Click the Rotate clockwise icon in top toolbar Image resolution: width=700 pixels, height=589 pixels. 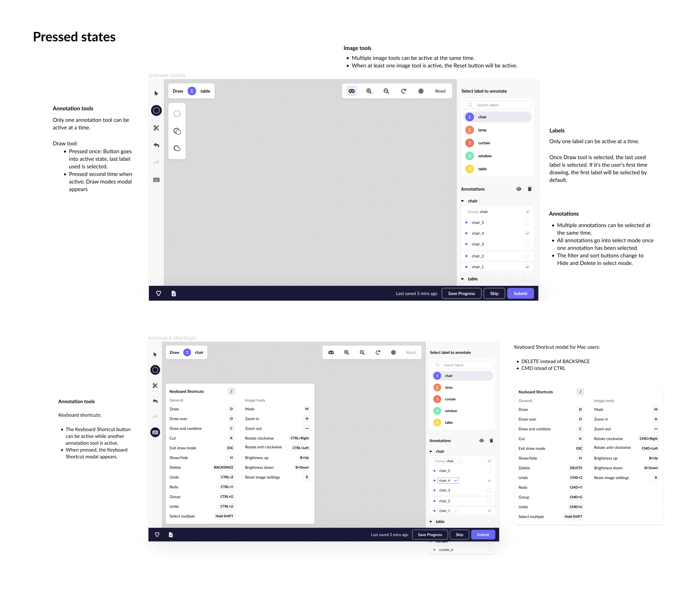(403, 91)
